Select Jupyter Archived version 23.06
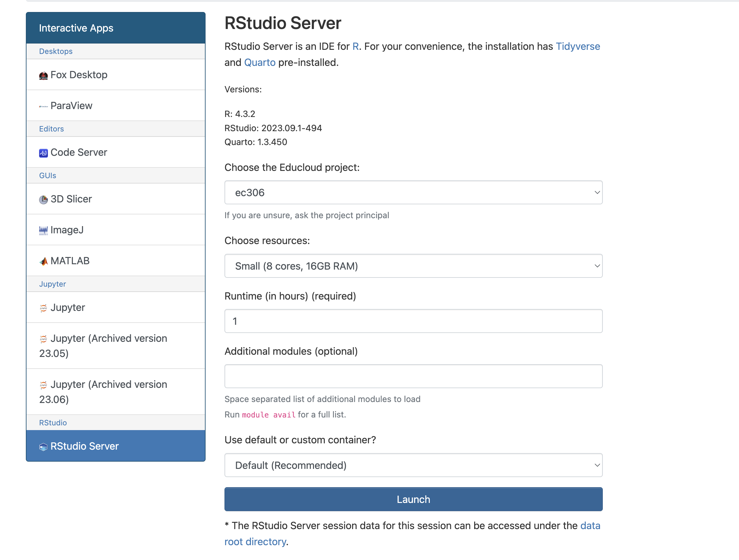Viewport: 739px width, 560px height. [108, 392]
